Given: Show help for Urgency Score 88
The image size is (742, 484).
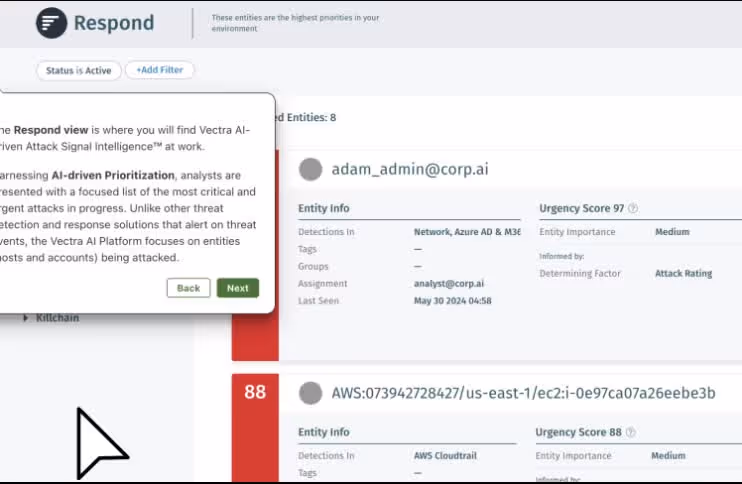Looking at the screenshot, I should [630, 432].
